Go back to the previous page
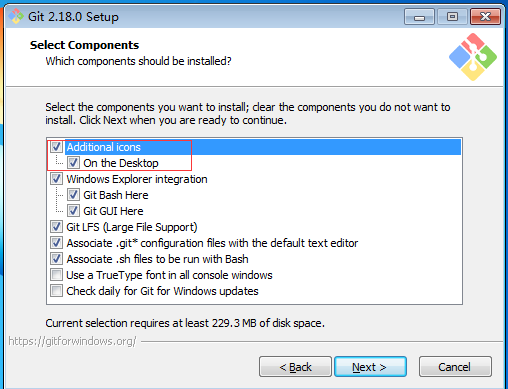508x389 pixels. pyautogui.click(x=295, y=367)
